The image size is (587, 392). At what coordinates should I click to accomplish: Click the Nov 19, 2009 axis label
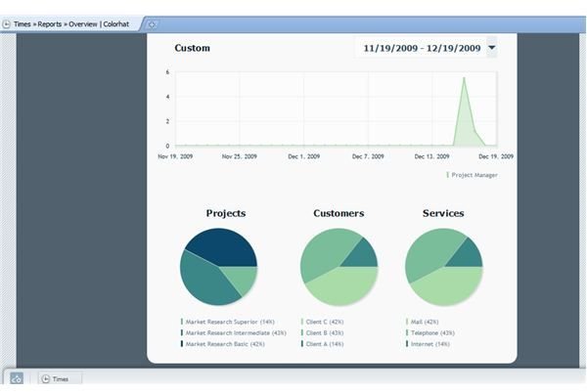pos(175,156)
